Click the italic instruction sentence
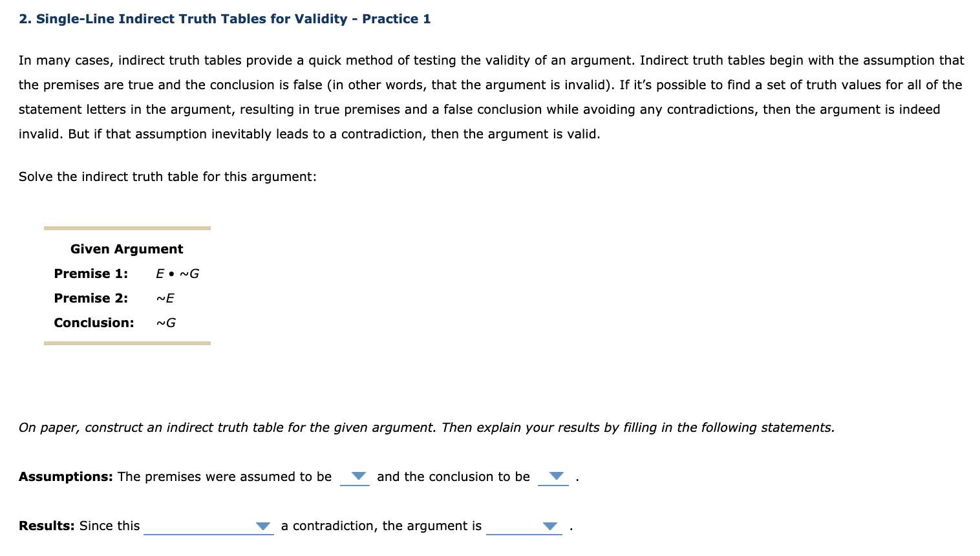The width and height of the screenshot is (980, 556). click(426, 427)
